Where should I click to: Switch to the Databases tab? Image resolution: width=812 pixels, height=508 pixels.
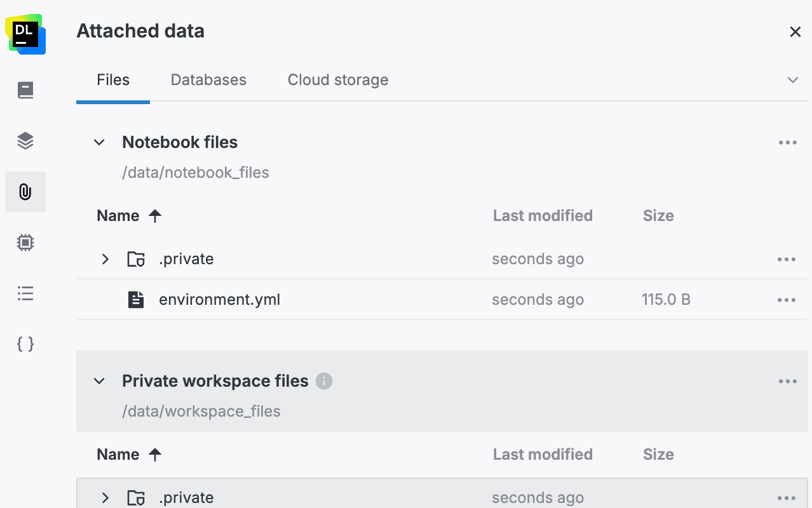tap(208, 80)
